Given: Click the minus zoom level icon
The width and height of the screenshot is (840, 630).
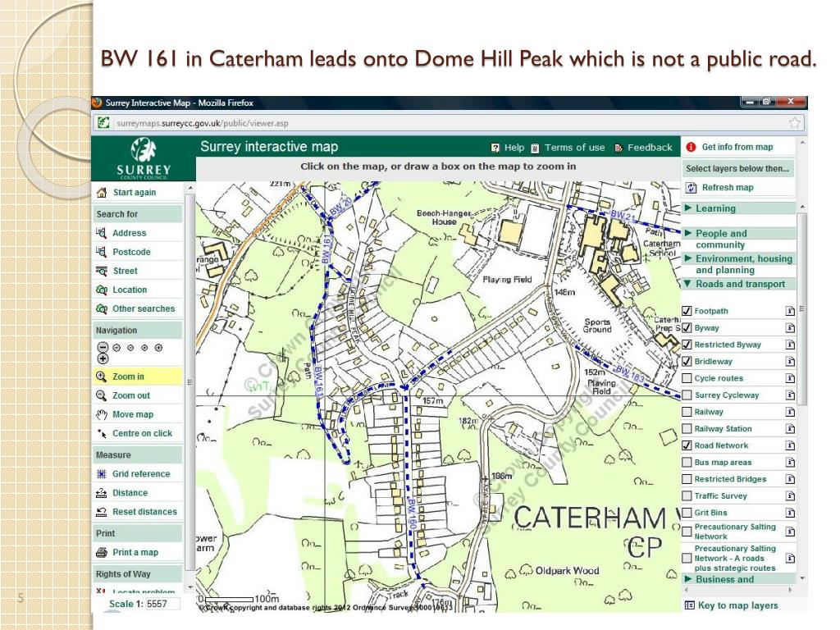Looking at the screenshot, I should [103, 347].
